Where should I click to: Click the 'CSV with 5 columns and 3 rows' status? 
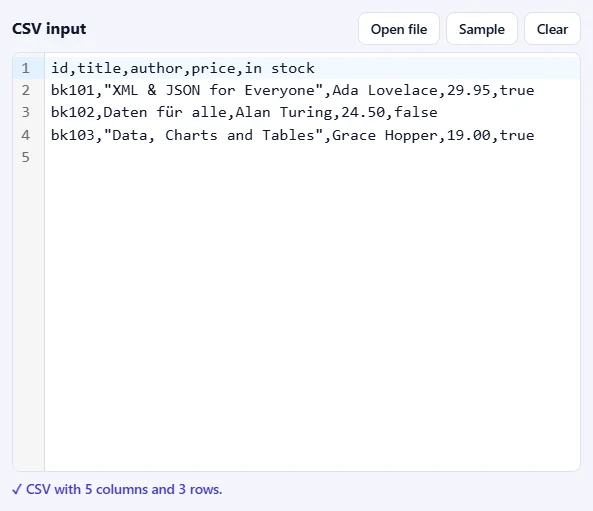tap(117, 489)
